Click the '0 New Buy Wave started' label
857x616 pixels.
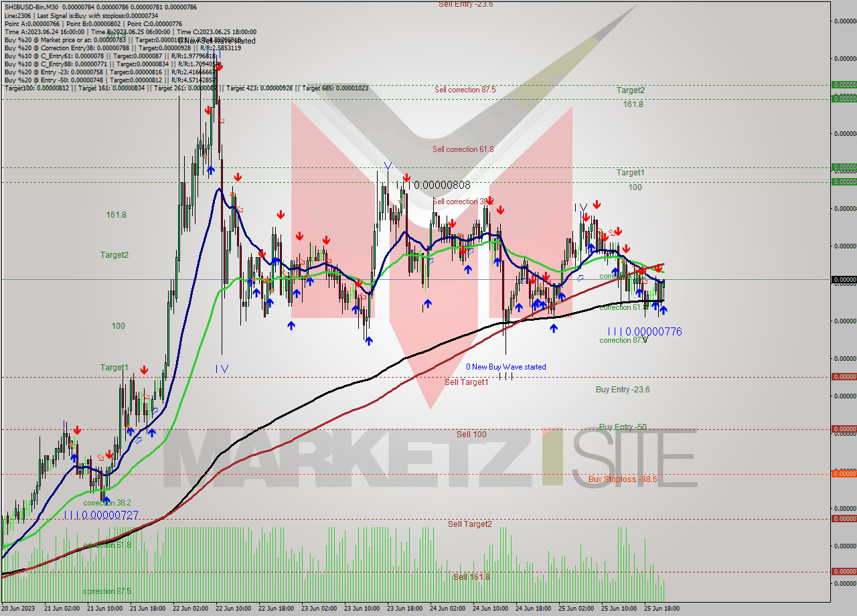click(x=506, y=367)
